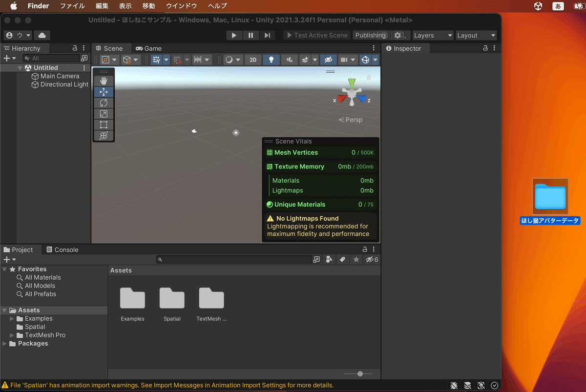Click the Main Camera gizmo in scene

click(x=194, y=131)
